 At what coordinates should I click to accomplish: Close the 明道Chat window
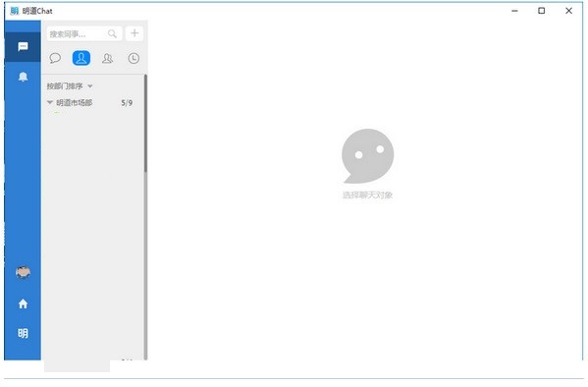[569, 11]
